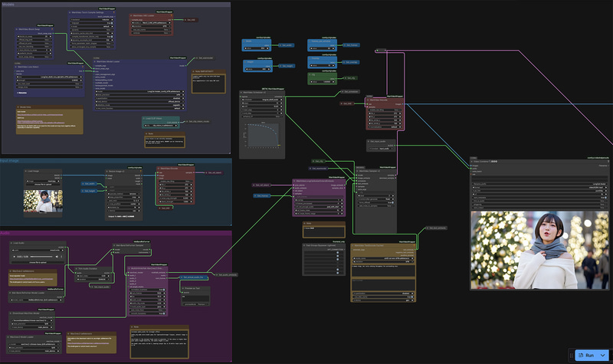Image resolution: width=613 pixels, height=364 pixels.
Task: Collapse the Fast Groups Bypasser node
Action: (x=304, y=246)
